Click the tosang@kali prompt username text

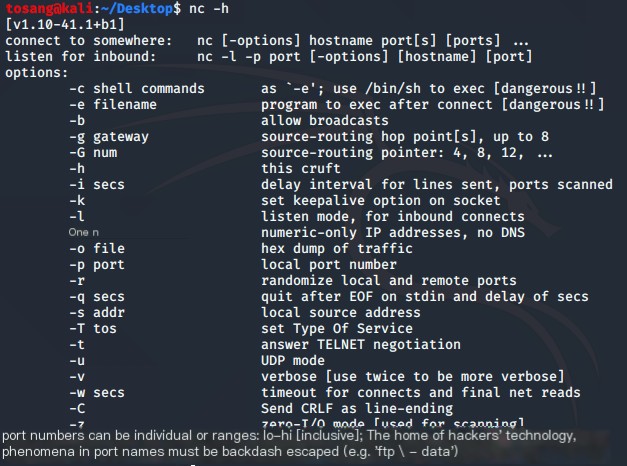pos(49,8)
